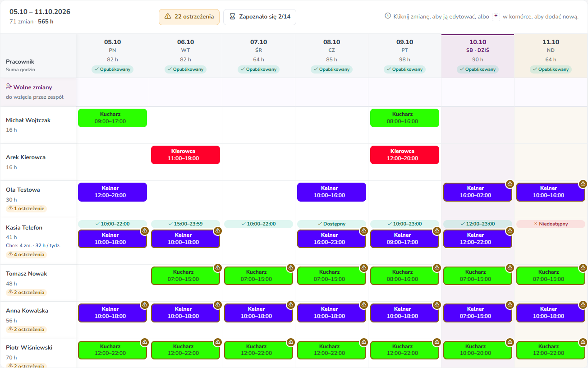Click Ola Testowa's 1 ostrzeżenie badge

pos(26,209)
